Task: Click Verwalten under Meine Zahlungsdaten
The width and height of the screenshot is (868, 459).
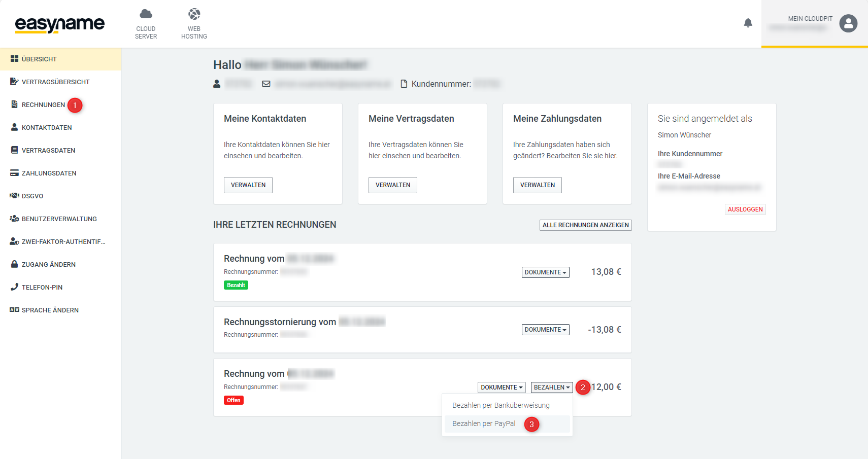Action: [x=537, y=185]
